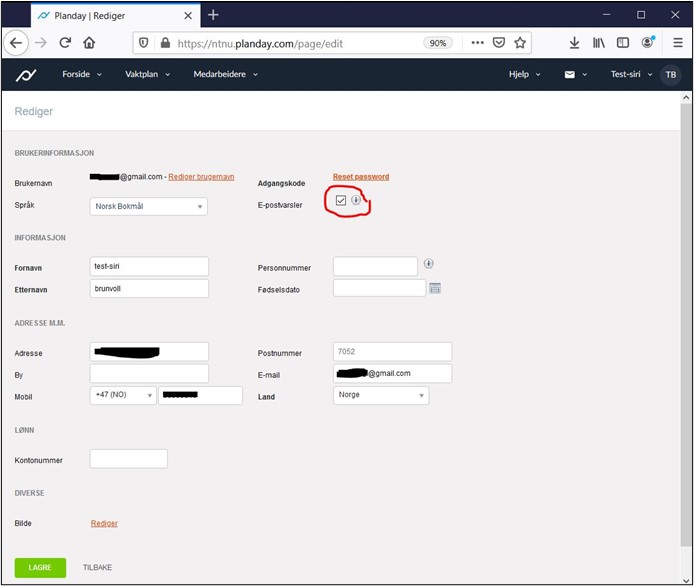
Task: Open the +47 (NO) phone prefix dropdown
Action: (123, 396)
